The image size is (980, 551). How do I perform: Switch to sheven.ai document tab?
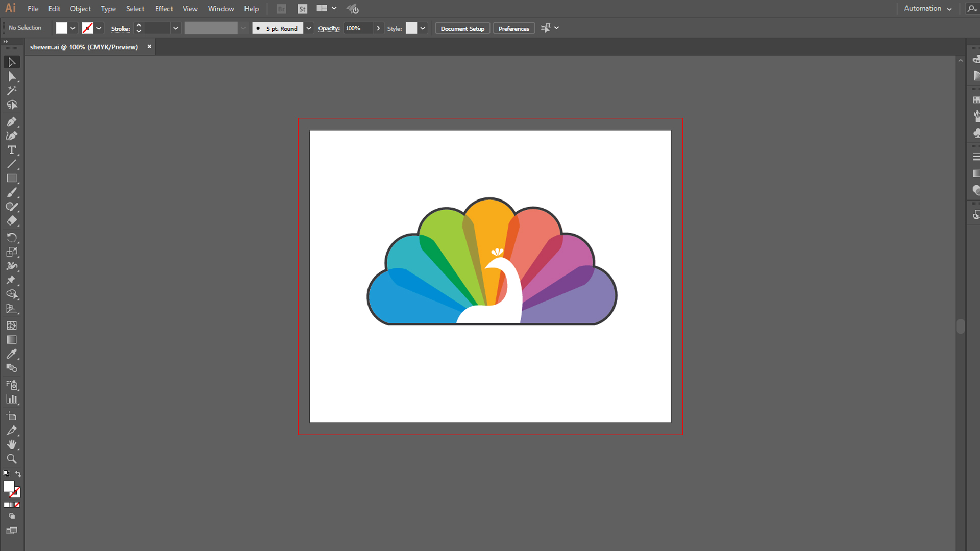(84, 47)
